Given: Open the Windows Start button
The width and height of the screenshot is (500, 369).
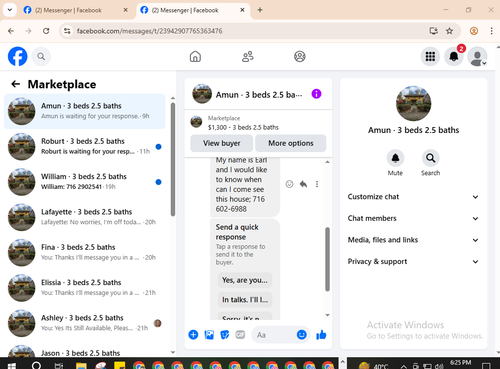Looking at the screenshot, I should pyautogui.click(x=12, y=366).
